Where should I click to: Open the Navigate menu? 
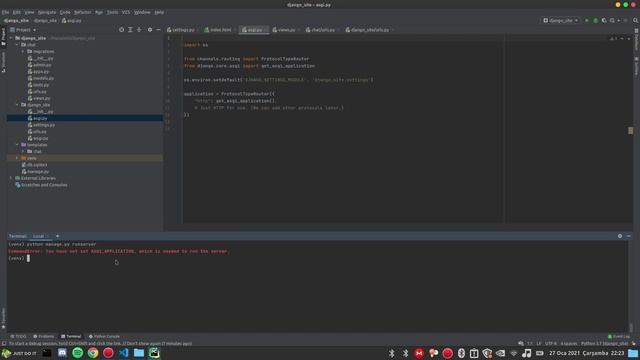tap(47, 12)
